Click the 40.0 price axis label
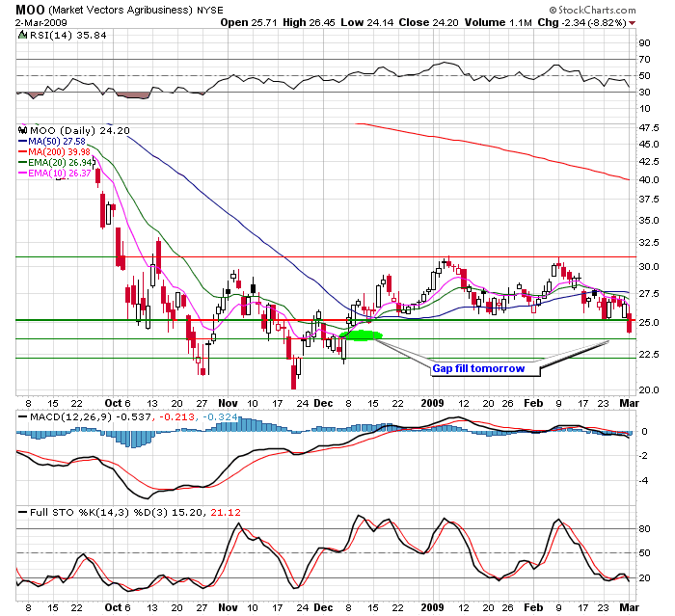Viewport: 675px width, 616px height. pyautogui.click(x=649, y=180)
